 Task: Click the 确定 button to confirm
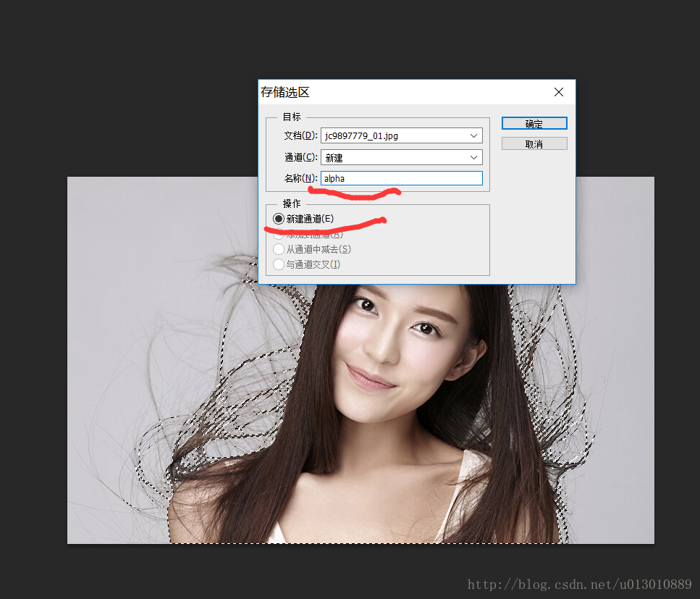[x=534, y=123]
